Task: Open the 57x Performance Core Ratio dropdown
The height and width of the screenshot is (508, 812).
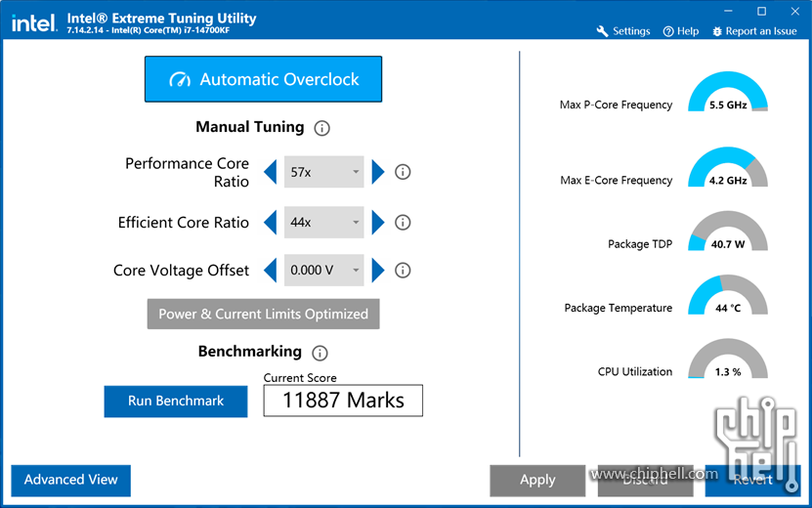Action: tap(324, 172)
